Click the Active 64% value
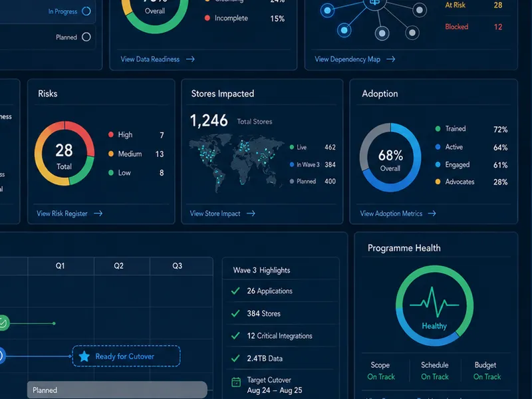The height and width of the screenshot is (399, 532). click(501, 148)
